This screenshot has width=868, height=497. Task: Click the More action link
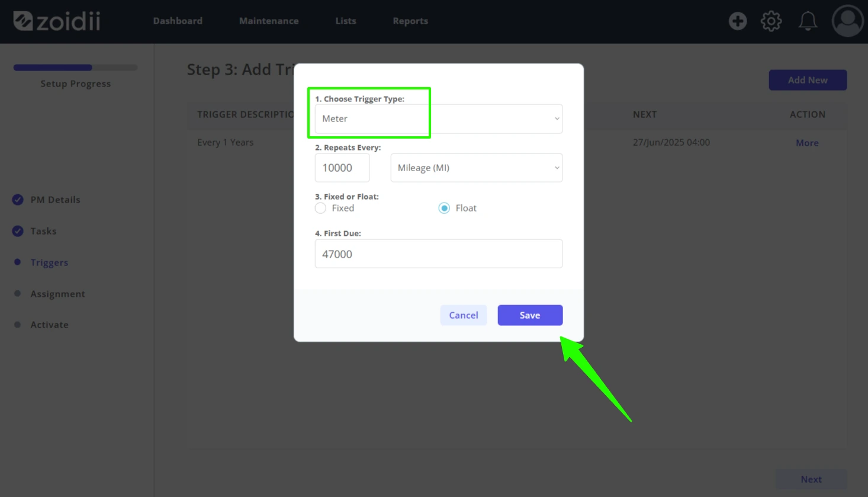coord(807,143)
